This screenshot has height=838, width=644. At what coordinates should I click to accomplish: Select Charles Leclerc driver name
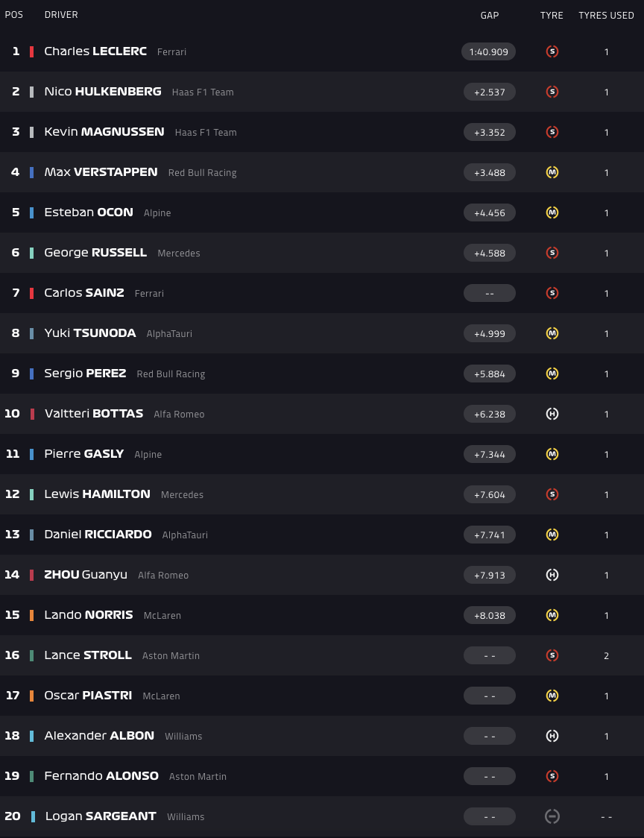pos(95,51)
